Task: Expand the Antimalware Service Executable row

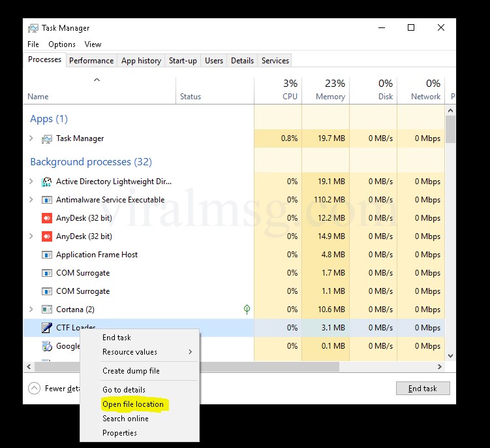Action: 31,199
